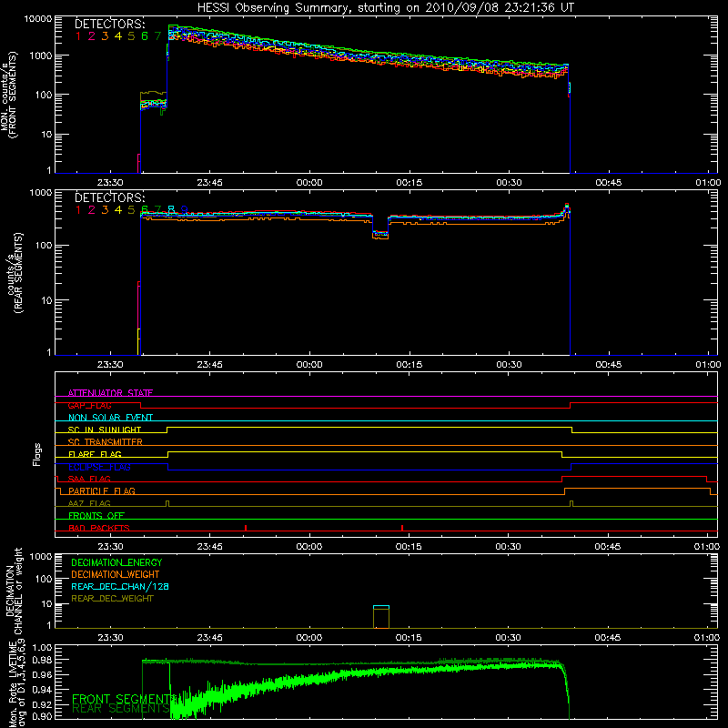Click the 10000 y-axis value

[38, 19]
